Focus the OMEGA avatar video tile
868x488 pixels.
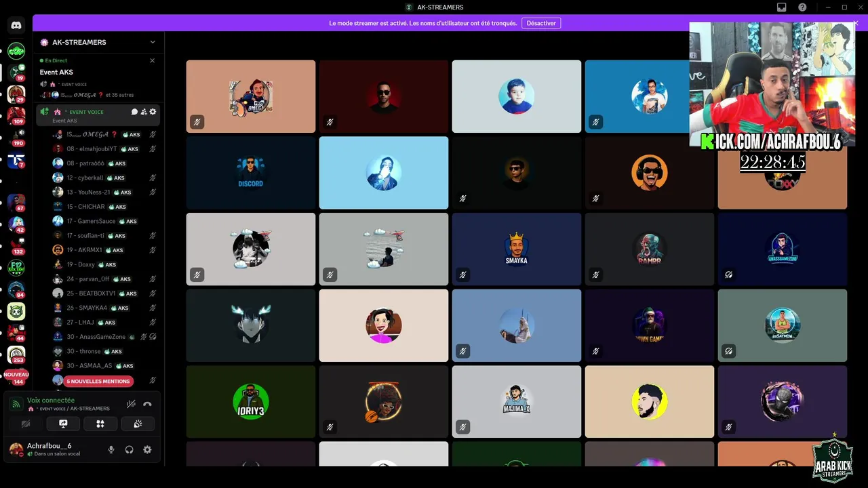pyautogui.click(x=251, y=96)
